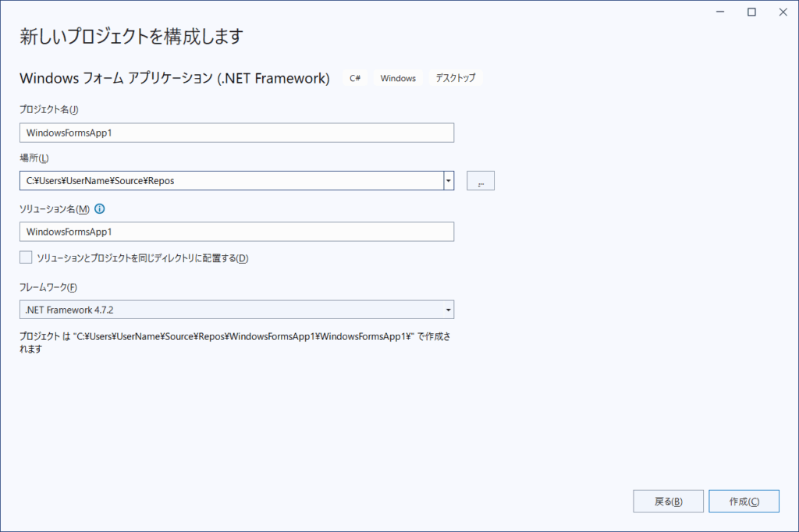
Task: Click the C# tag
Action: coord(355,78)
